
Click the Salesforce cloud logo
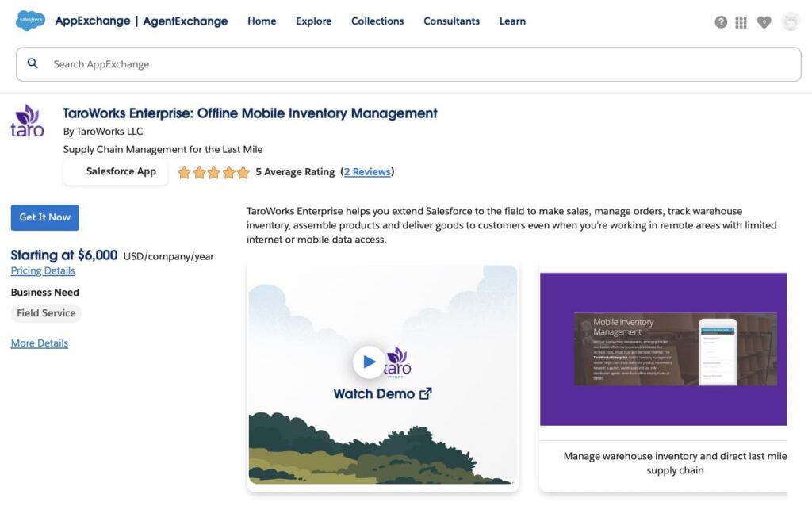point(30,21)
